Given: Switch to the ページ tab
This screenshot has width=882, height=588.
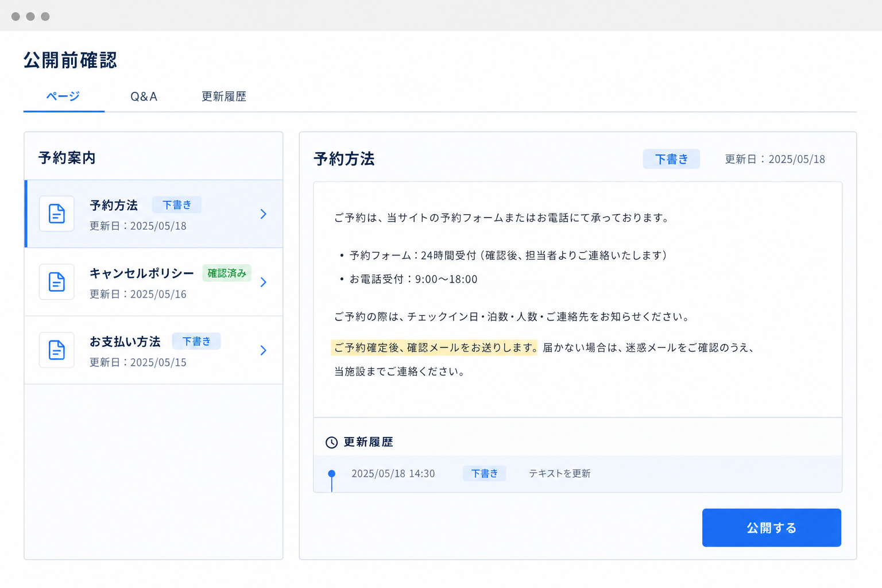Looking at the screenshot, I should (63, 96).
